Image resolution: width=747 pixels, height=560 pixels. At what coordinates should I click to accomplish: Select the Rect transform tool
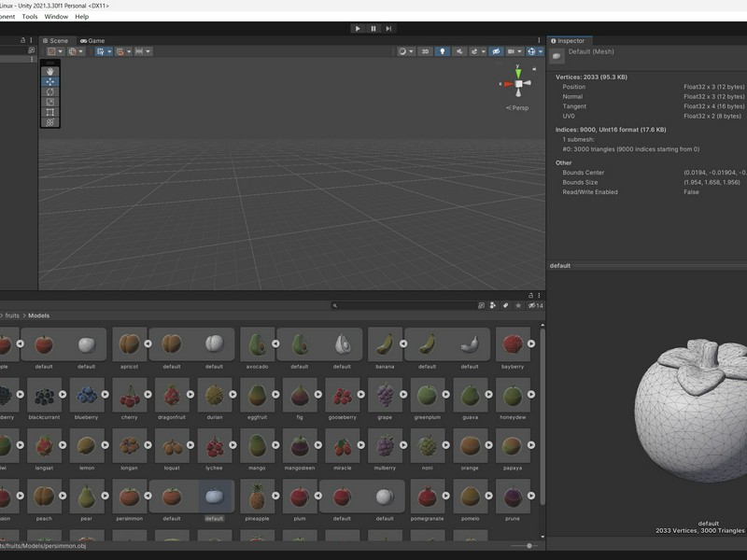(50, 112)
